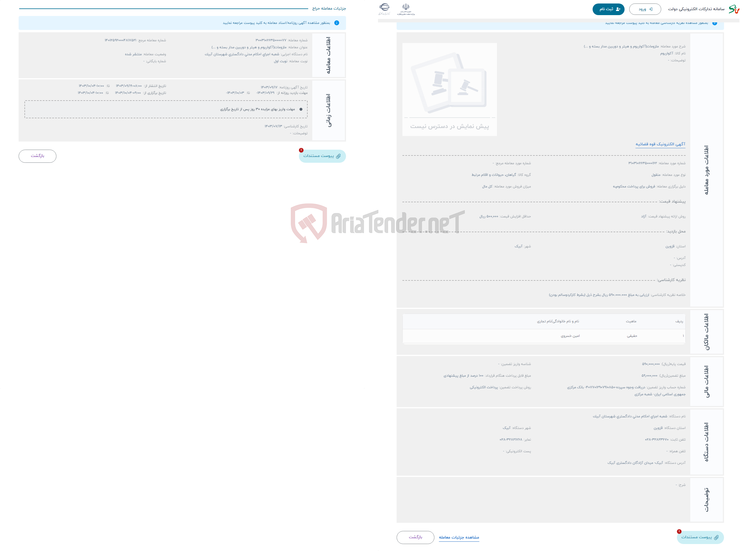
Task: Click the بازگشت (Back) button on left panel
Action: click(x=38, y=155)
